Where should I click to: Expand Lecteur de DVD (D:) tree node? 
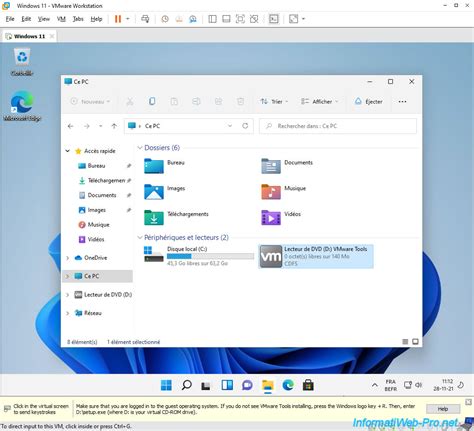coord(68,295)
